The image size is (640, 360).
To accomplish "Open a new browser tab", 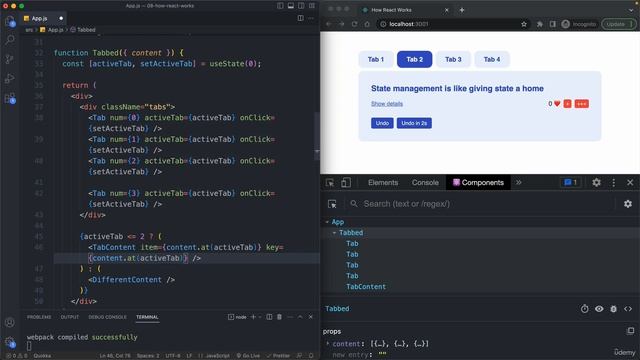I will [x=462, y=10].
